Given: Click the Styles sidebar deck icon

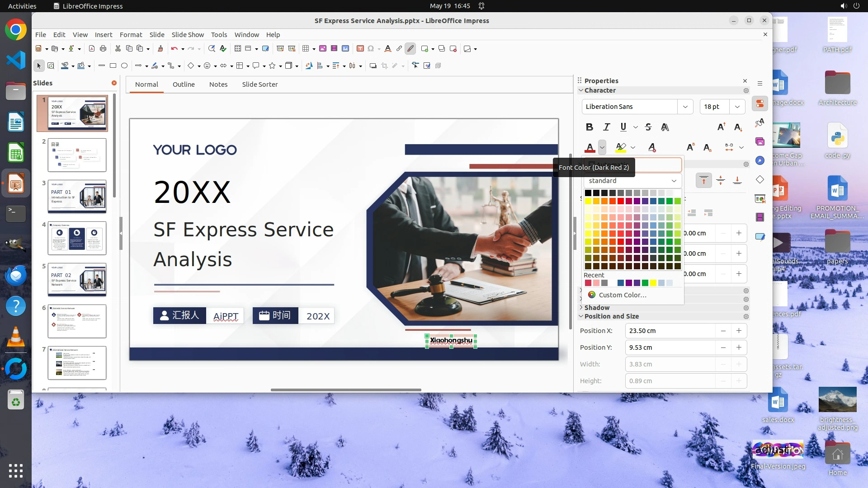Looking at the screenshot, I should [x=760, y=123].
